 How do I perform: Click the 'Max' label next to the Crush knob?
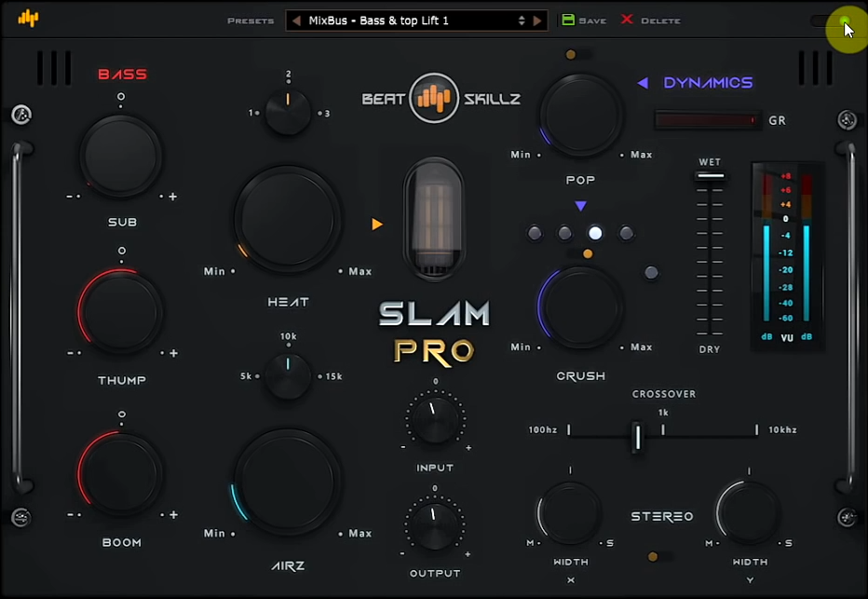[x=641, y=347]
